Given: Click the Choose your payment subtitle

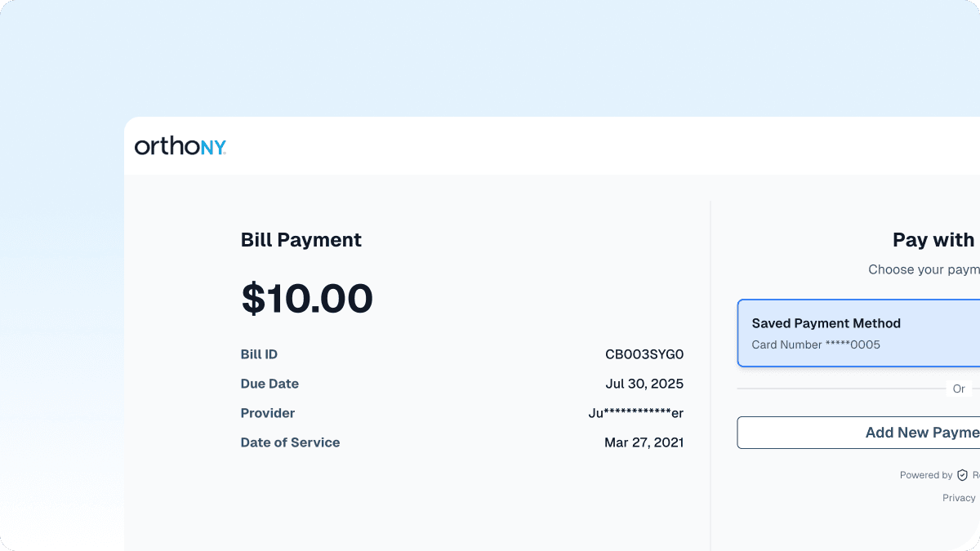Looking at the screenshot, I should pyautogui.click(x=923, y=269).
